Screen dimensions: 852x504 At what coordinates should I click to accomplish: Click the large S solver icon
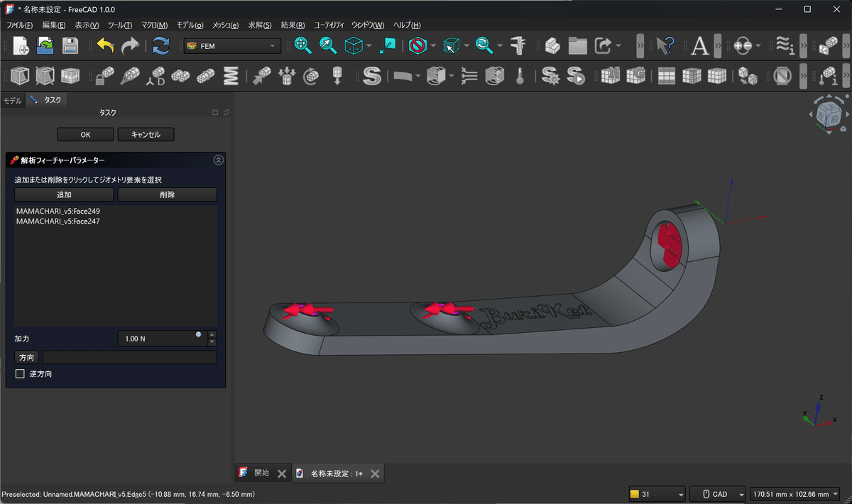(x=371, y=75)
